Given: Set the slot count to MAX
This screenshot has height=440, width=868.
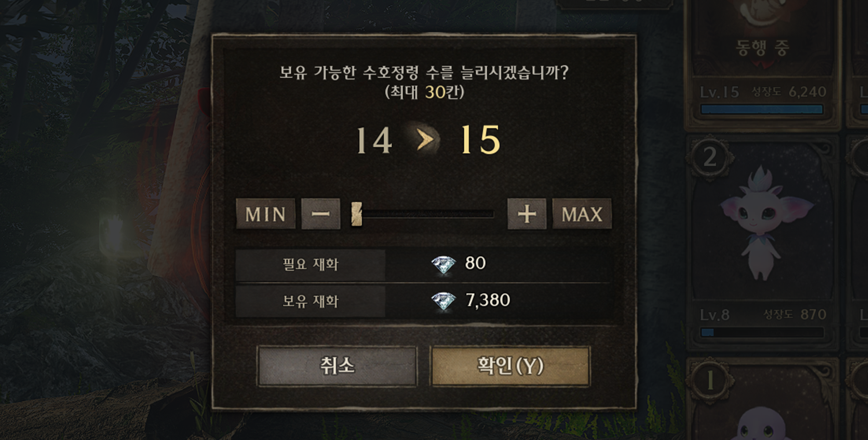Looking at the screenshot, I should (582, 214).
